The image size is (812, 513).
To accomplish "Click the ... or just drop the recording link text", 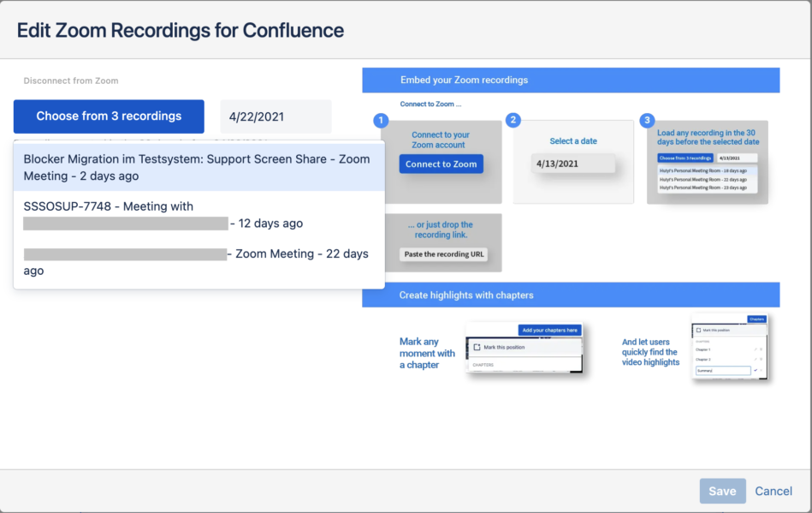I will [441, 230].
